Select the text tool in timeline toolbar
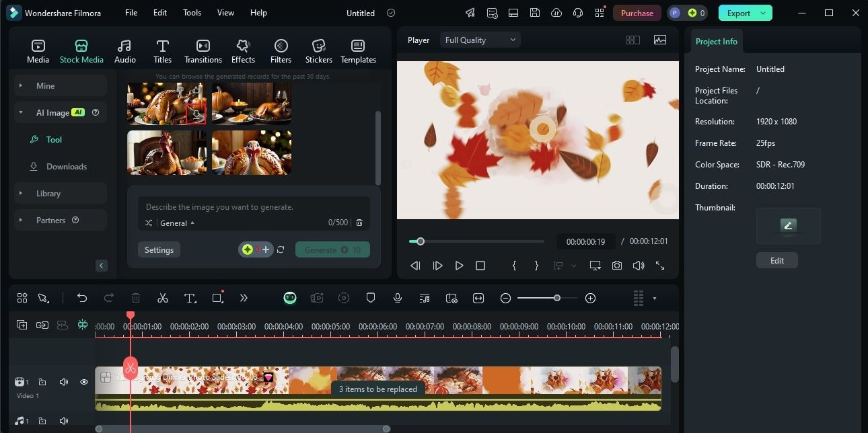This screenshot has height=433, width=868. [190, 298]
